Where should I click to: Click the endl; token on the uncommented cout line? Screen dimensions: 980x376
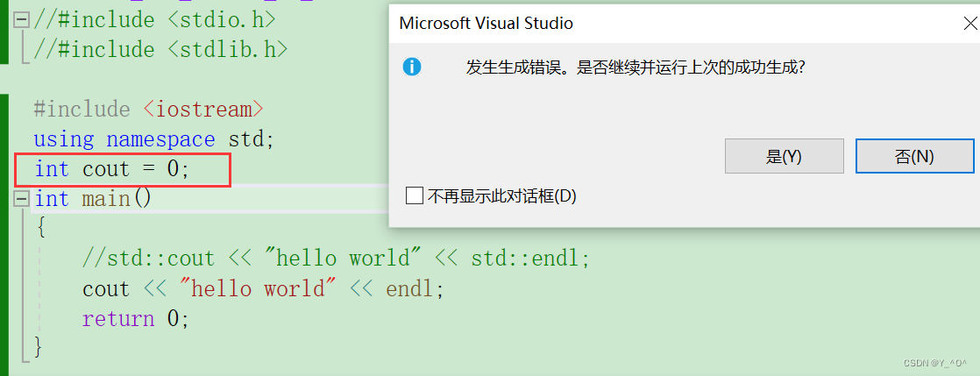click(x=415, y=289)
